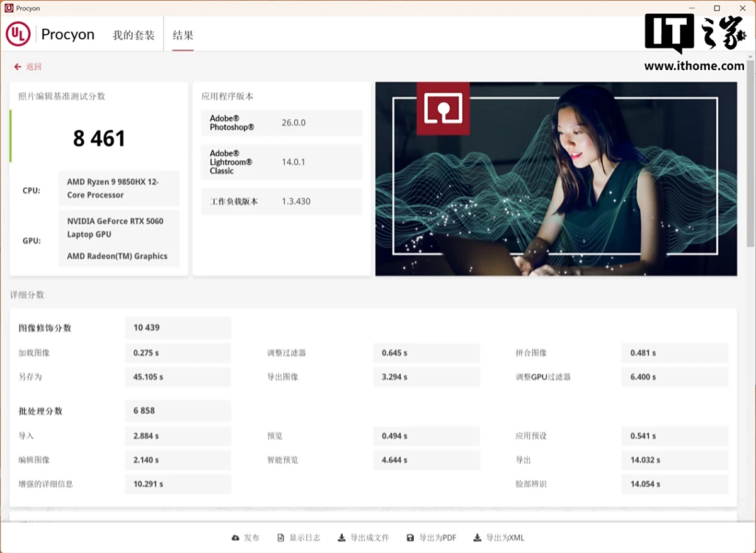Click the red photo benchmark badge on the banner
This screenshot has width=756, height=553.
coord(443,108)
